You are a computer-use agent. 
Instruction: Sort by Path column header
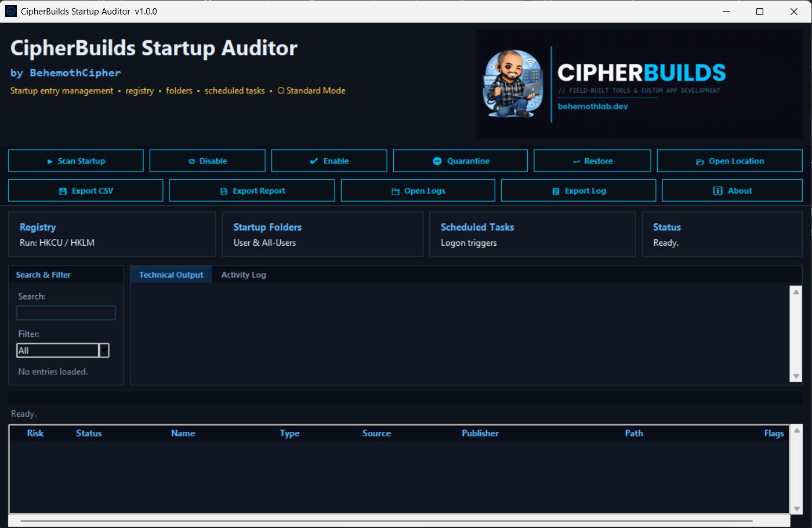pyautogui.click(x=633, y=433)
